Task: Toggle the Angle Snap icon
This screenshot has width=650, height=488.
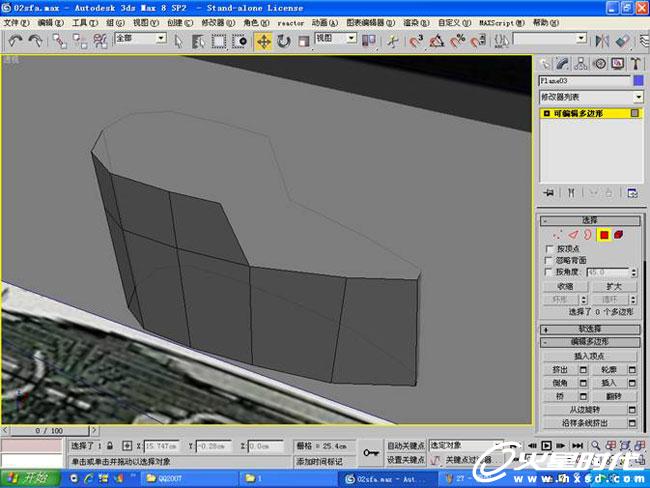Action: [x=436, y=41]
